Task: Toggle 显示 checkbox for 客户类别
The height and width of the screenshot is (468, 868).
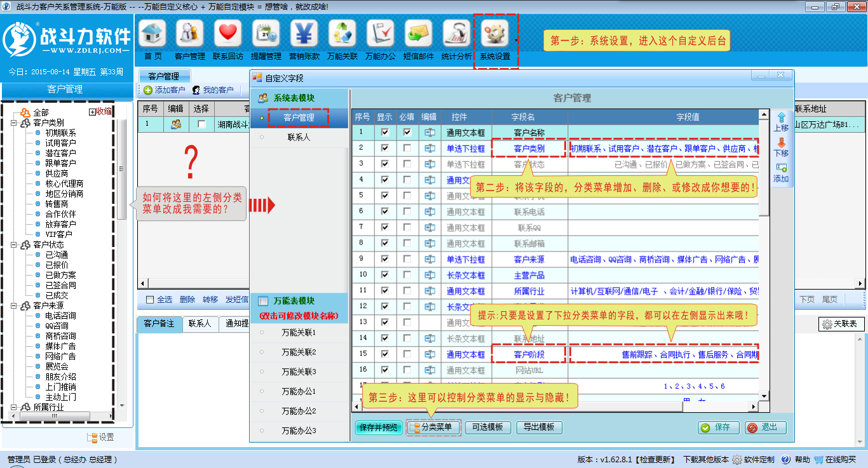Action: (384, 149)
